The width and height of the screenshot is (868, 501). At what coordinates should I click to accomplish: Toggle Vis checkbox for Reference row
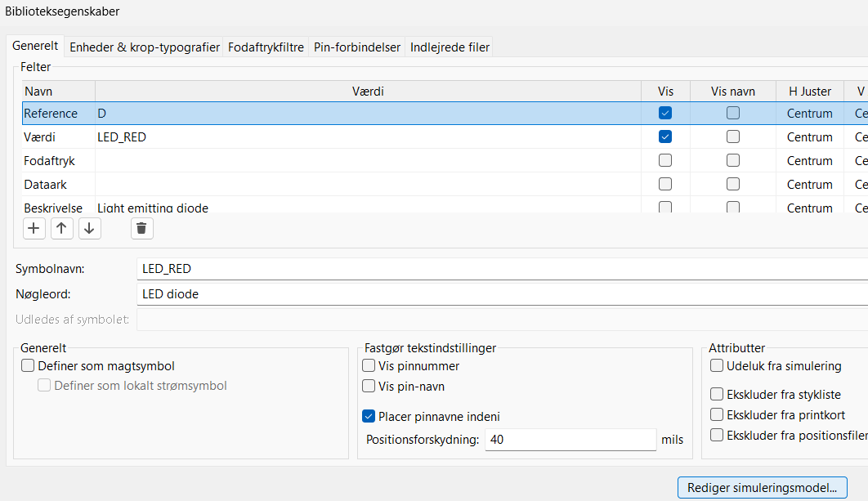pyautogui.click(x=665, y=113)
